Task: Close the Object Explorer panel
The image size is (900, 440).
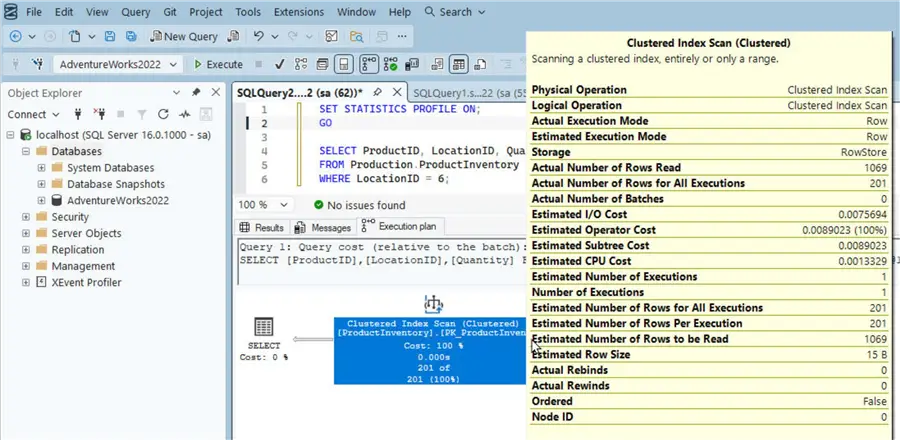Action: tap(215, 92)
